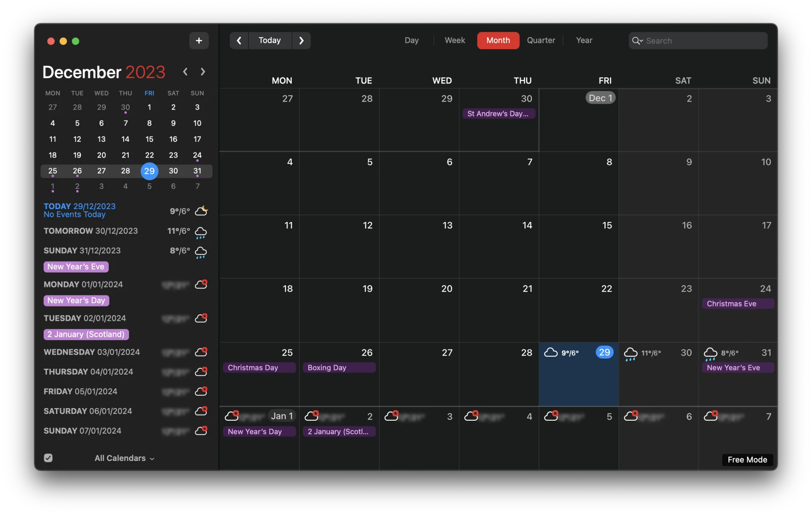The width and height of the screenshot is (812, 516).
Task: Go to previous month with toolbar back arrow
Action: (239, 41)
